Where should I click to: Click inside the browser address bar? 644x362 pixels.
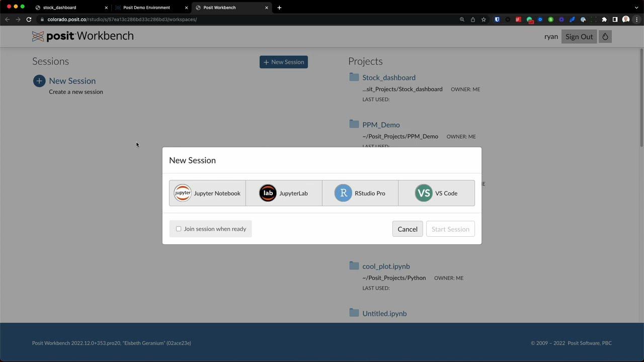tap(201, 19)
